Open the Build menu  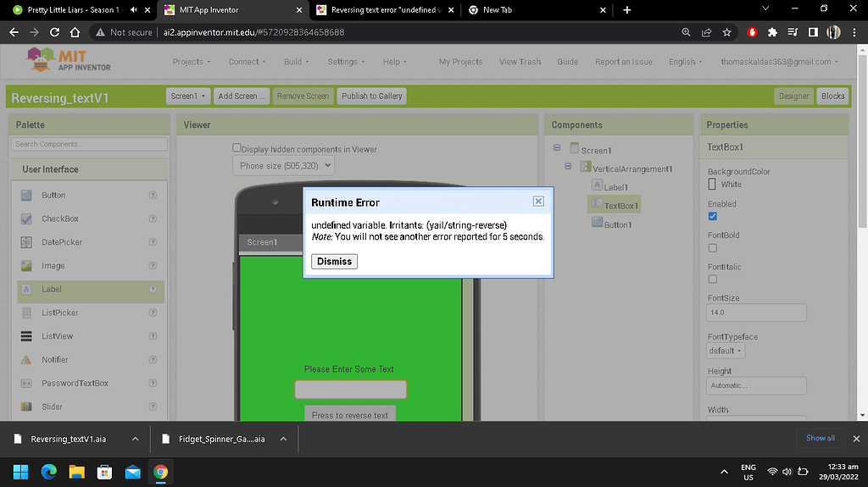296,62
